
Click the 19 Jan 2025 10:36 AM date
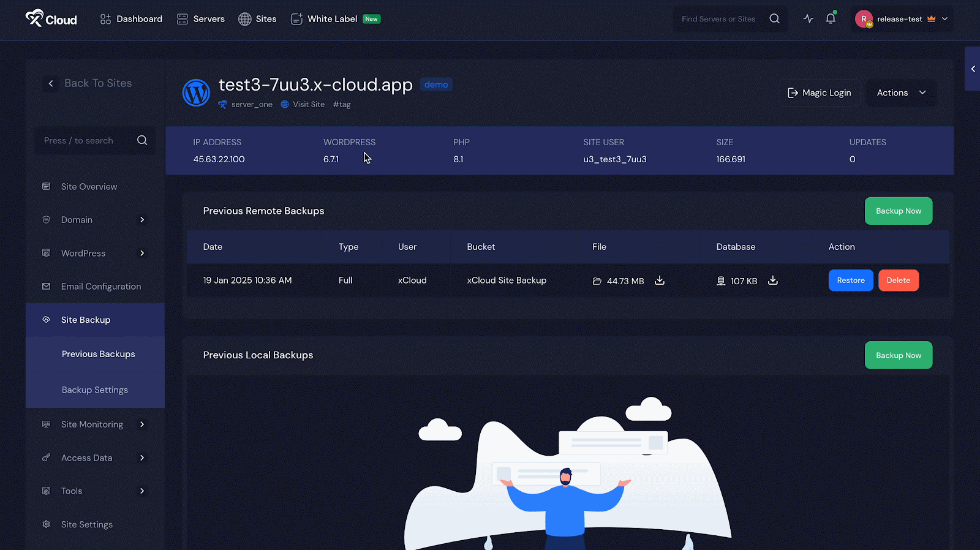click(247, 281)
